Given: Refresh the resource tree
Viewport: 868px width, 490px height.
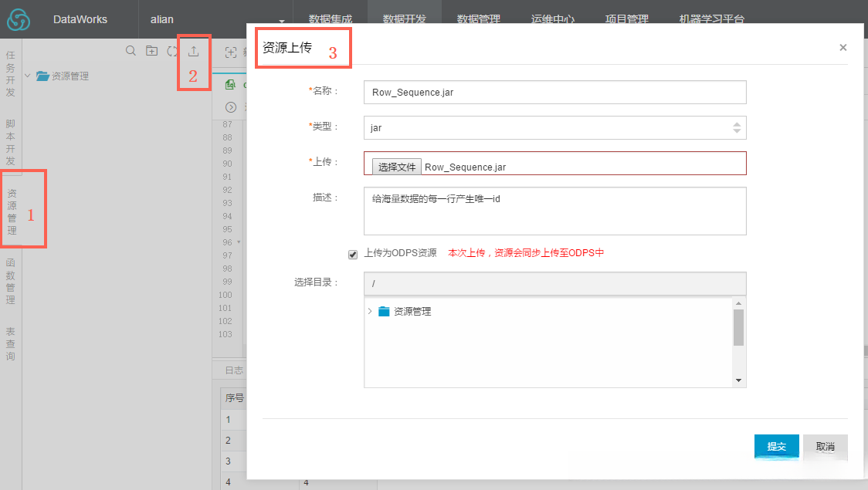Looking at the screenshot, I should click(x=172, y=51).
